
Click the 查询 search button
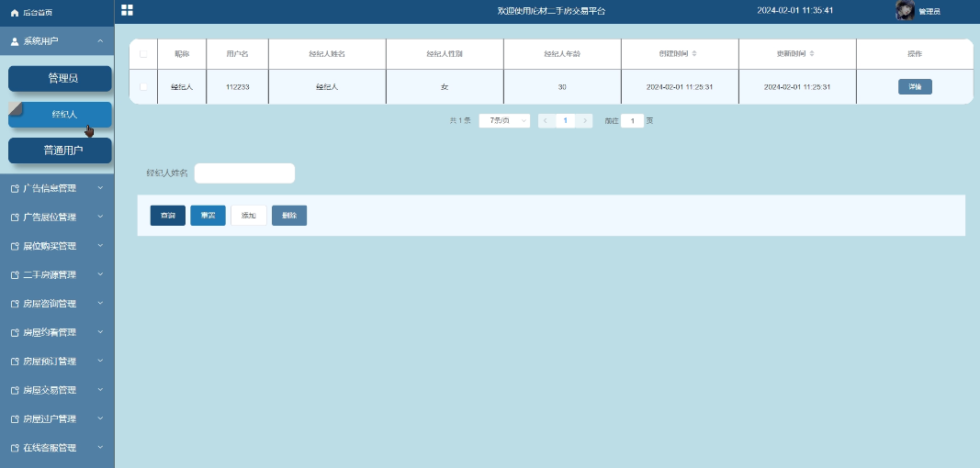[167, 216]
